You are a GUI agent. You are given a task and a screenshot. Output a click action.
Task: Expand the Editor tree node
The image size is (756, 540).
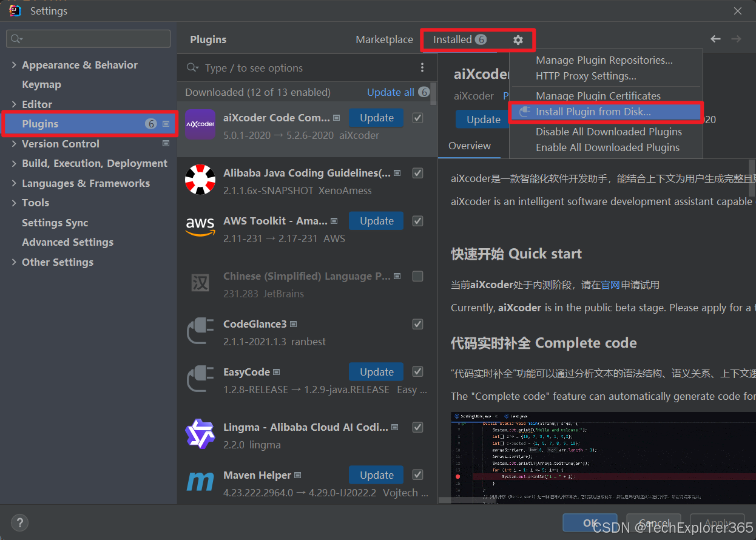(14, 104)
